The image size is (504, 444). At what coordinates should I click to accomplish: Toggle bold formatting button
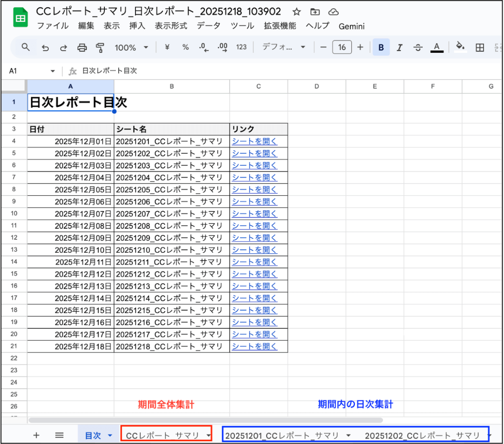click(381, 48)
